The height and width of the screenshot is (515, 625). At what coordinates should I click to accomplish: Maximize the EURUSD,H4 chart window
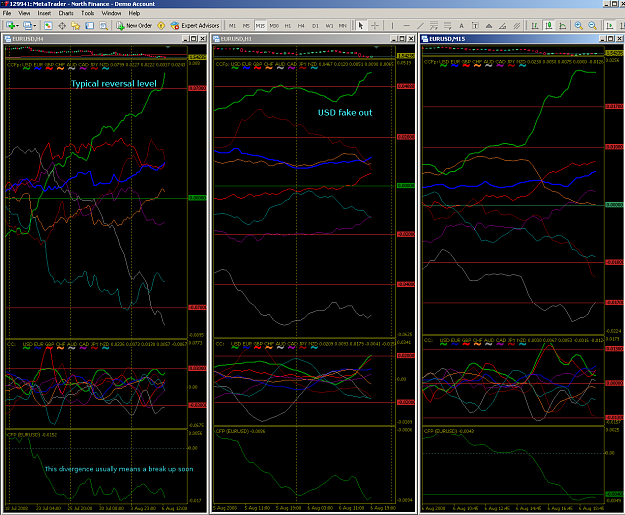point(194,39)
